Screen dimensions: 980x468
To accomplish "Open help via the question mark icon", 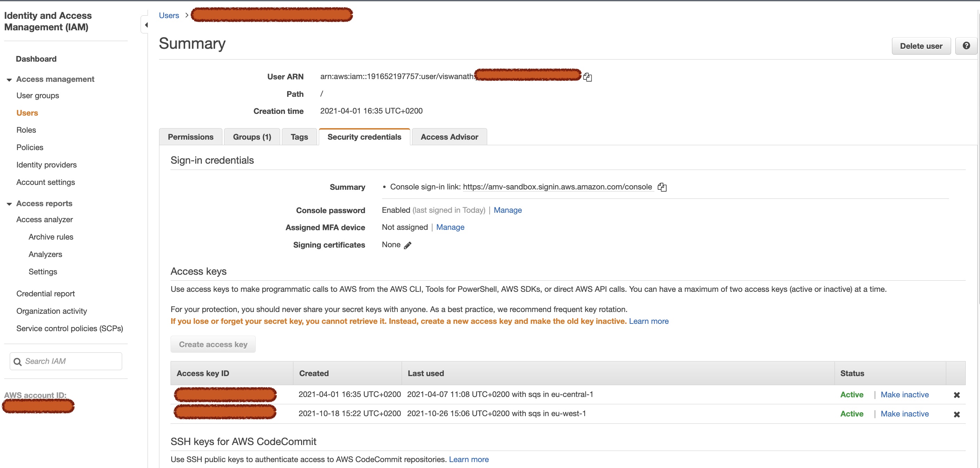I will click(966, 46).
